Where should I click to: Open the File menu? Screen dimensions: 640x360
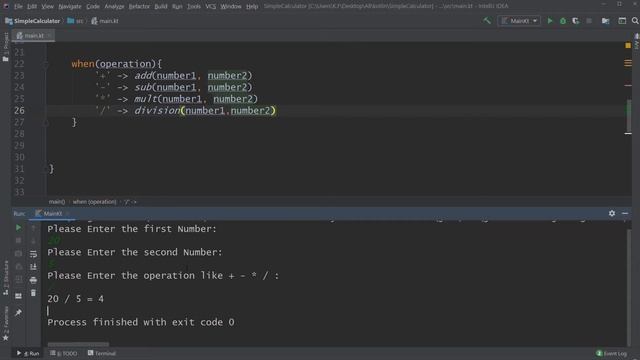tap(18, 7)
